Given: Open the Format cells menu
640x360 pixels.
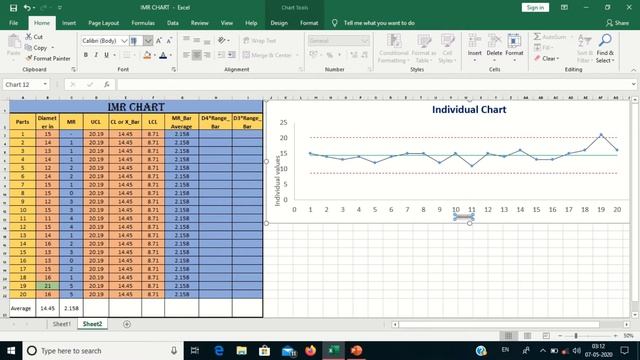Looking at the screenshot, I should [514, 48].
